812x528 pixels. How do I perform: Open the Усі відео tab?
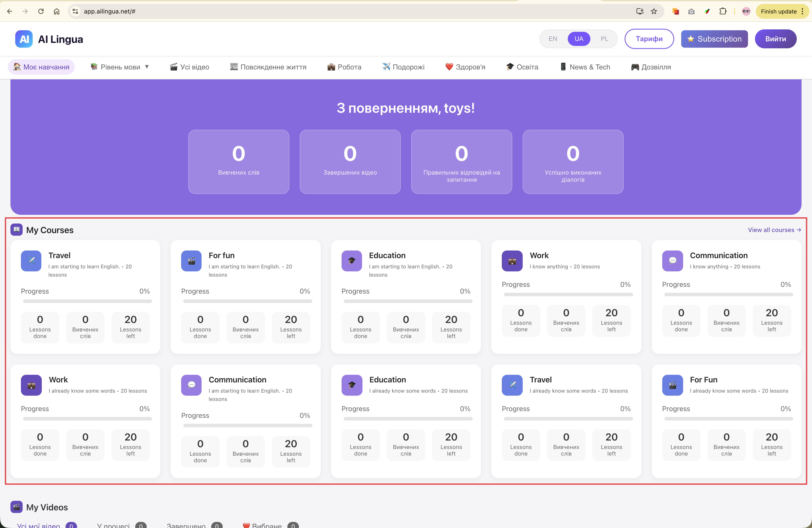189,67
